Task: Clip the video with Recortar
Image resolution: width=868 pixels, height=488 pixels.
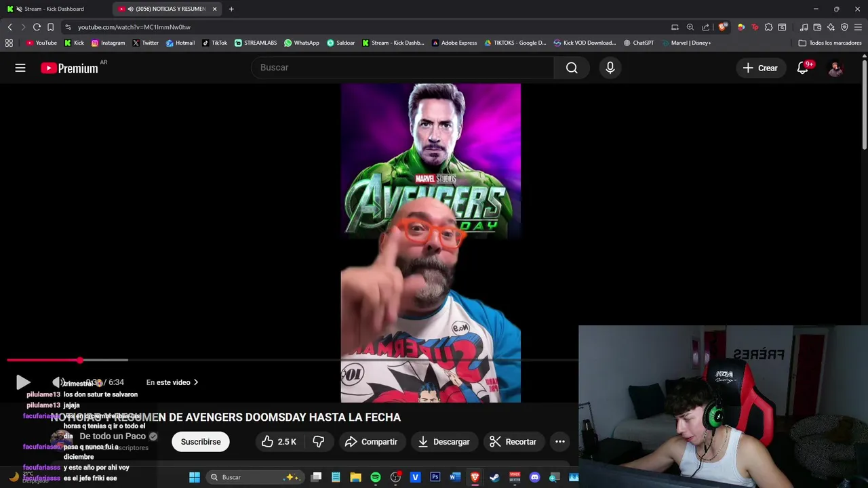Action: (513, 442)
